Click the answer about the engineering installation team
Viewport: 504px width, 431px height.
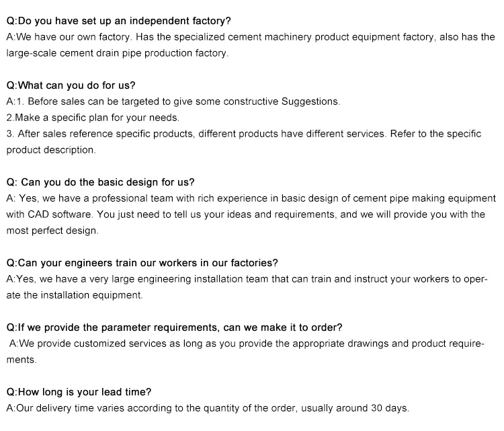[247, 278]
